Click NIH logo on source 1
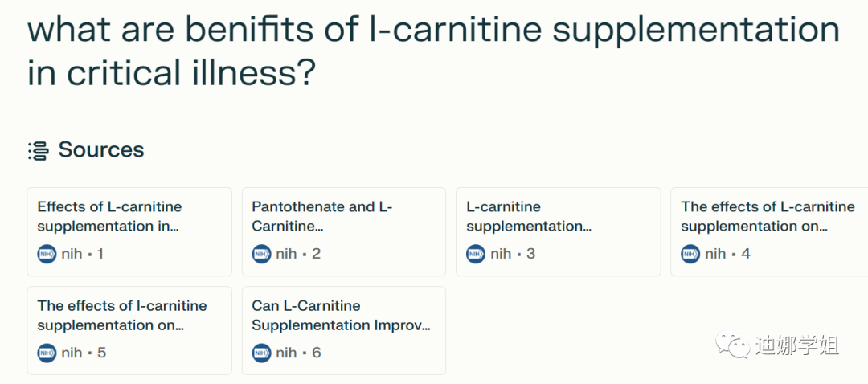868x384 pixels. [x=47, y=254]
